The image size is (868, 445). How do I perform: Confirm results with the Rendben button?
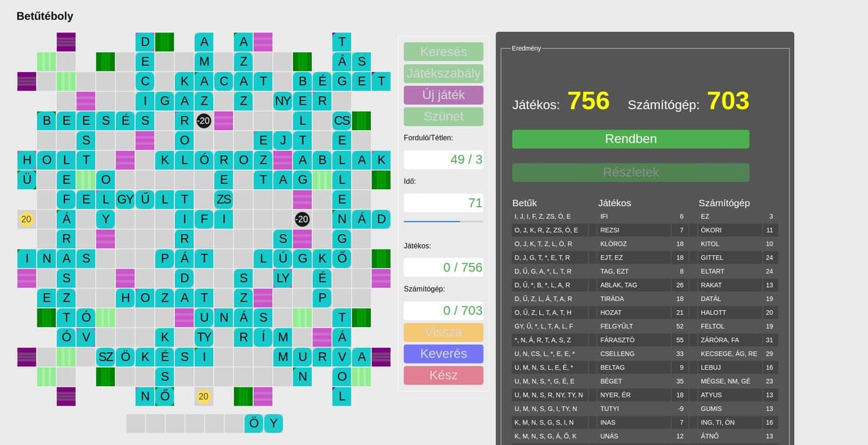(631, 139)
